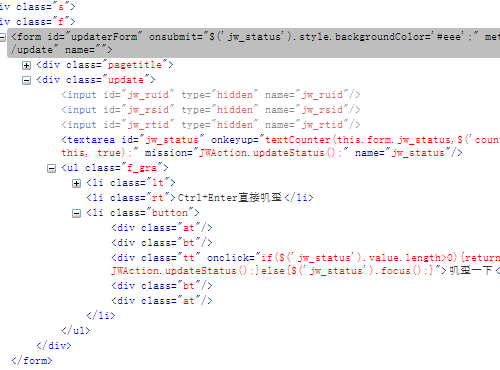Click the closing /div tag

(54, 345)
